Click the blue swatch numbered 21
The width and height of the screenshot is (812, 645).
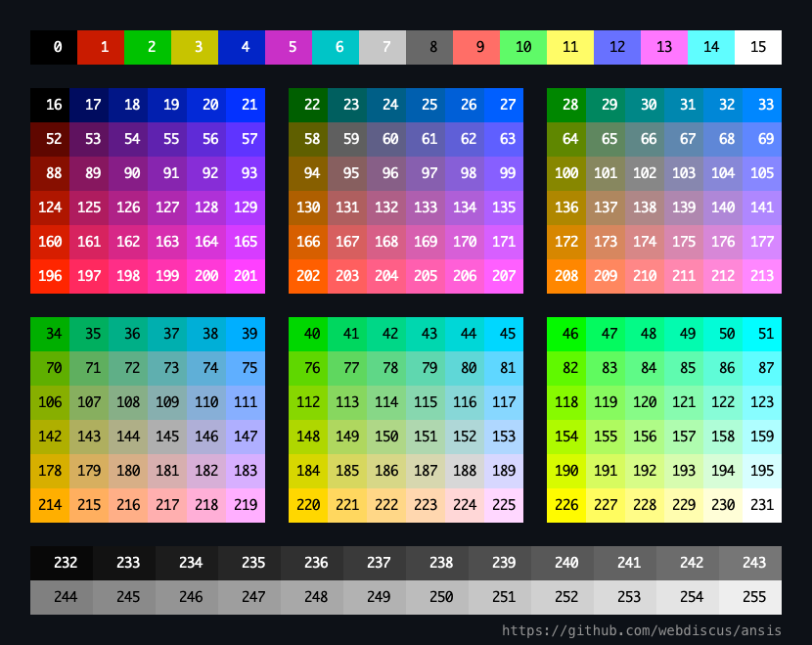246,105
